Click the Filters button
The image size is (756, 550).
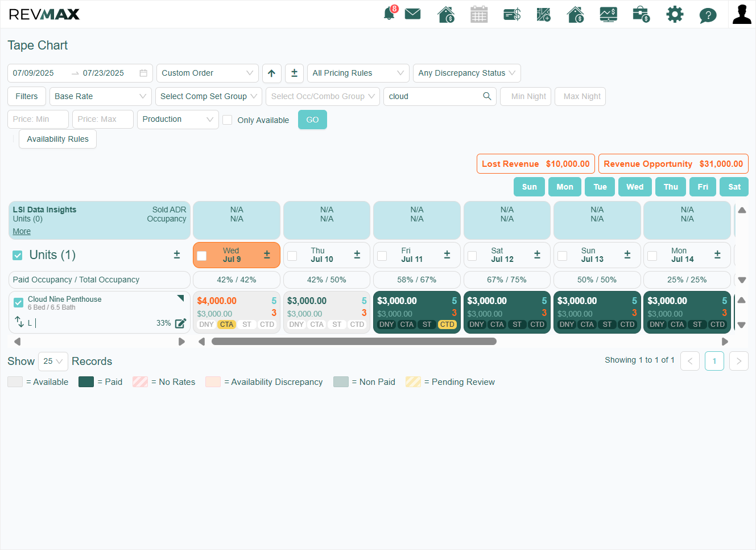tap(27, 97)
